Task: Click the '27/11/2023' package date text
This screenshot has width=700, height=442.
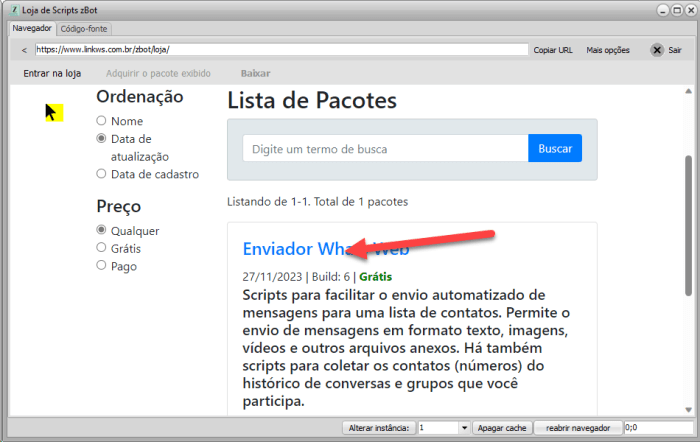Action: tap(272, 277)
